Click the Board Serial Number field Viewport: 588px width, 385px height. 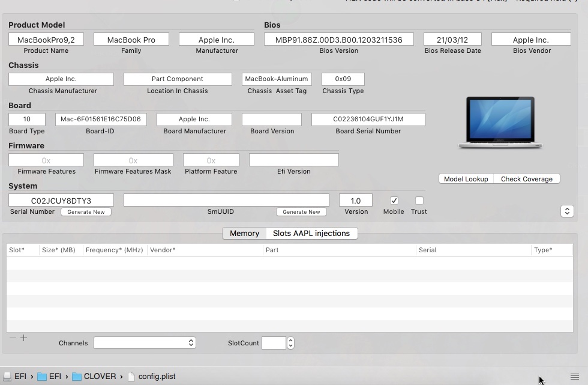(x=368, y=120)
